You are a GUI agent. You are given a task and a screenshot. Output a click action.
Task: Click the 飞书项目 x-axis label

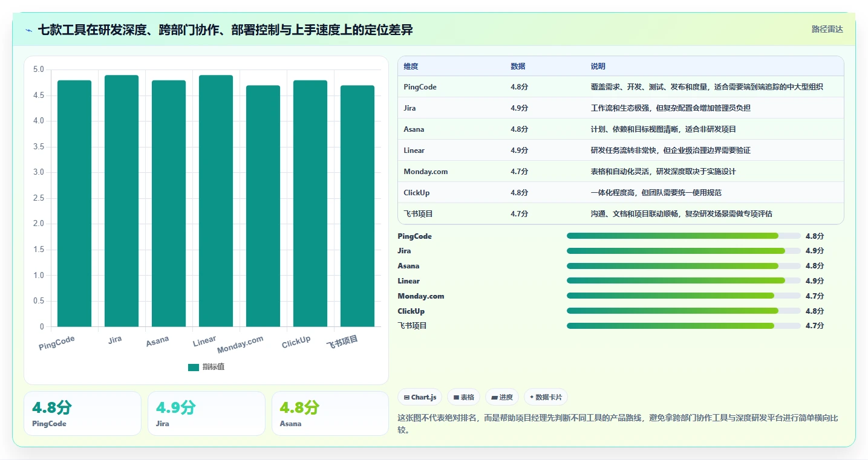(x=342, y=342)
